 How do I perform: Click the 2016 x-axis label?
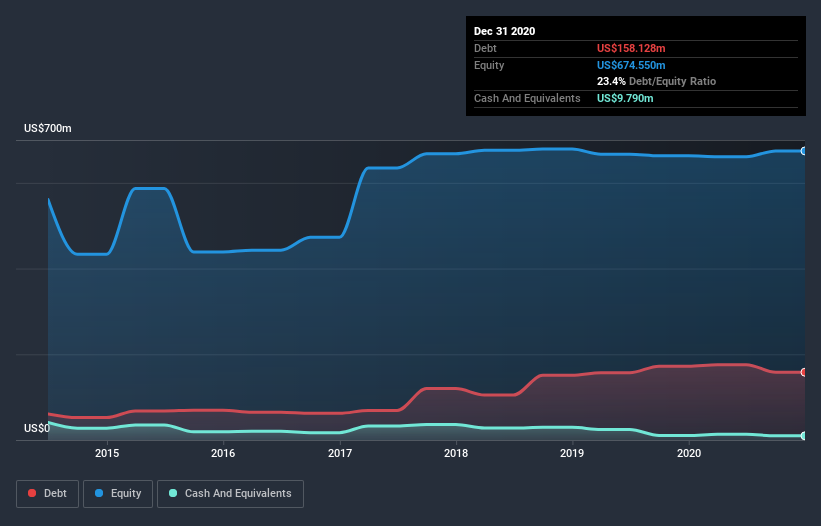223,453
